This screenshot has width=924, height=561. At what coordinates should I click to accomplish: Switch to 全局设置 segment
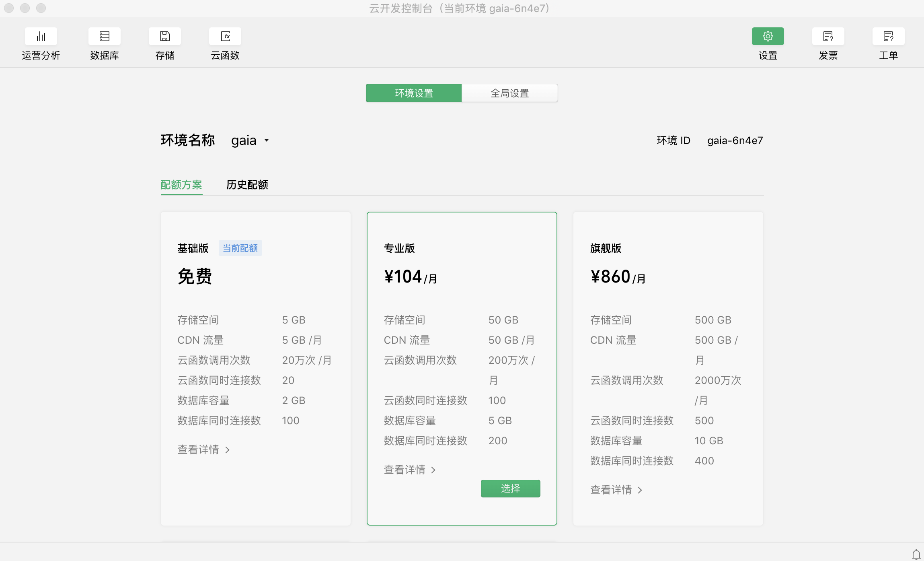coord(509,93)
